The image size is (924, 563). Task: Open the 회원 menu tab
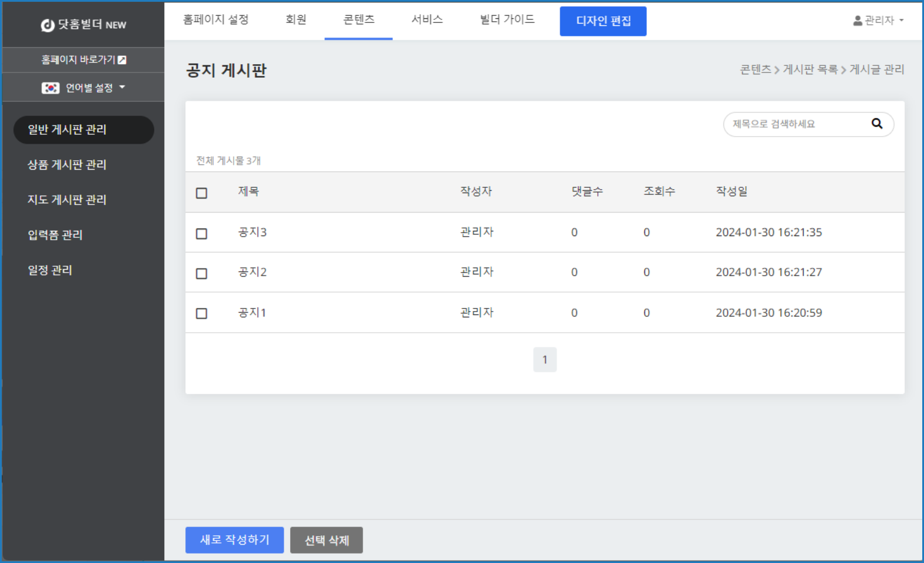(295, 20)
